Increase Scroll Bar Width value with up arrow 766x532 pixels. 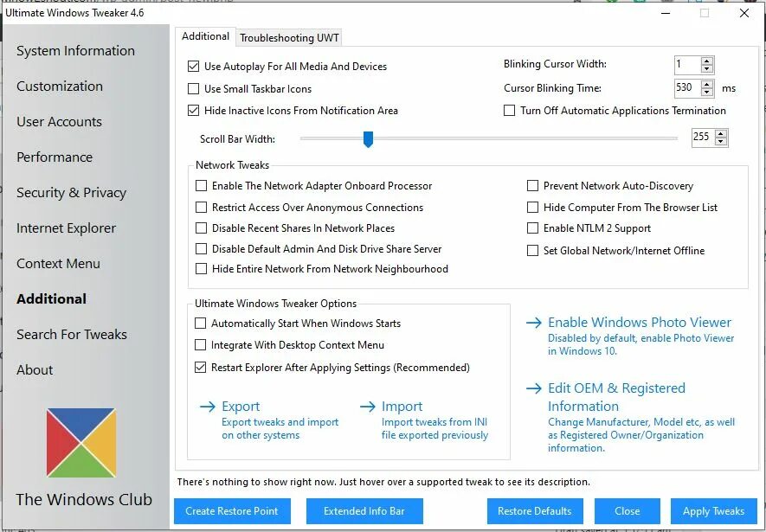721,134
